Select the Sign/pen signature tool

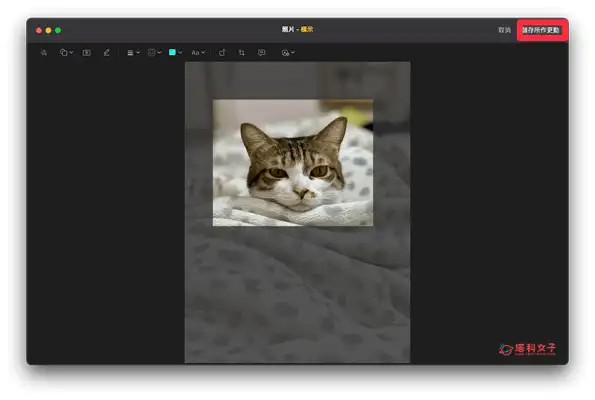107,53
